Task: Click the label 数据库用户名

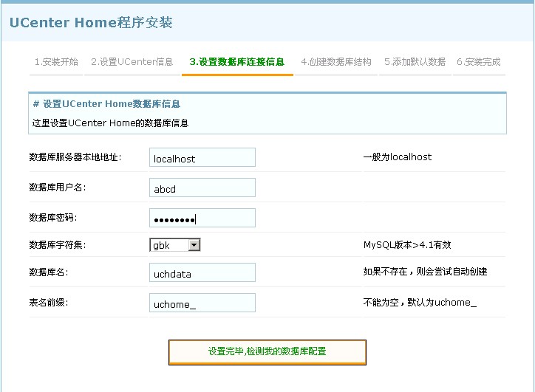Action: click(x=58, y=188)
